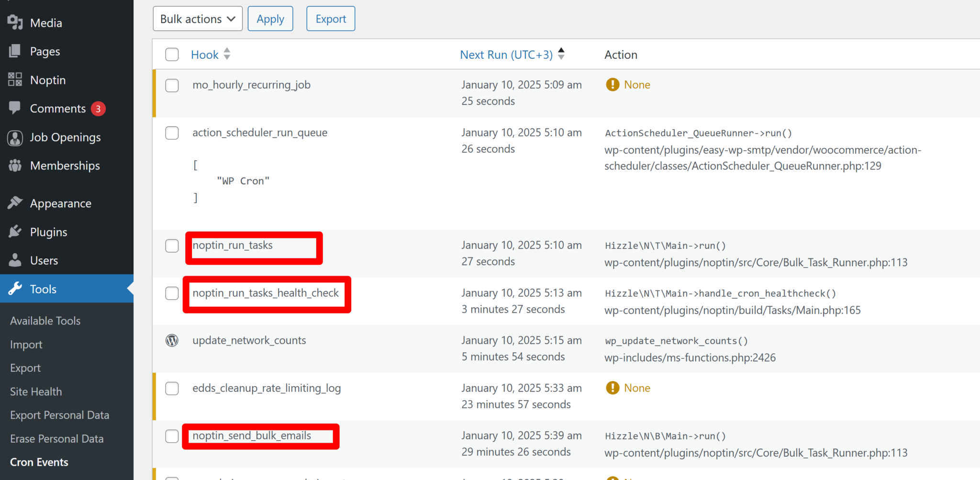This screenshot has height=480, width=980.
Task: Click the Job Openings people icon
Action: click(15, 137)
